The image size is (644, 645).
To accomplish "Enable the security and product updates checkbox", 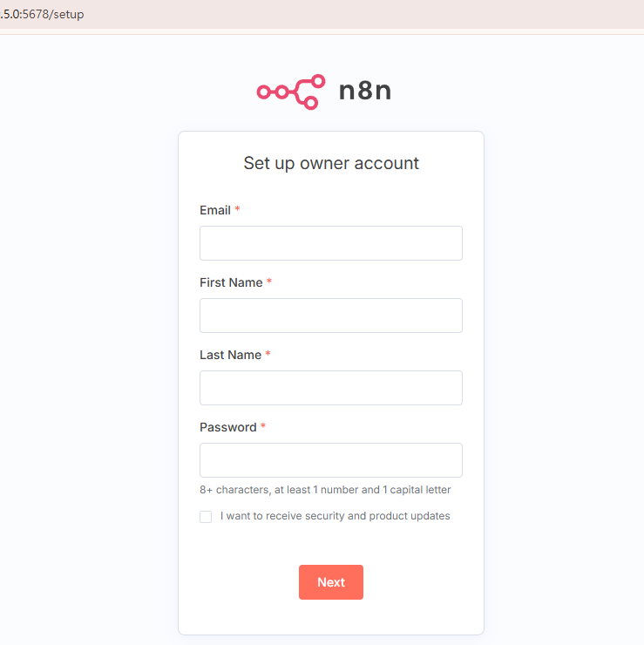I will [206, 517].
